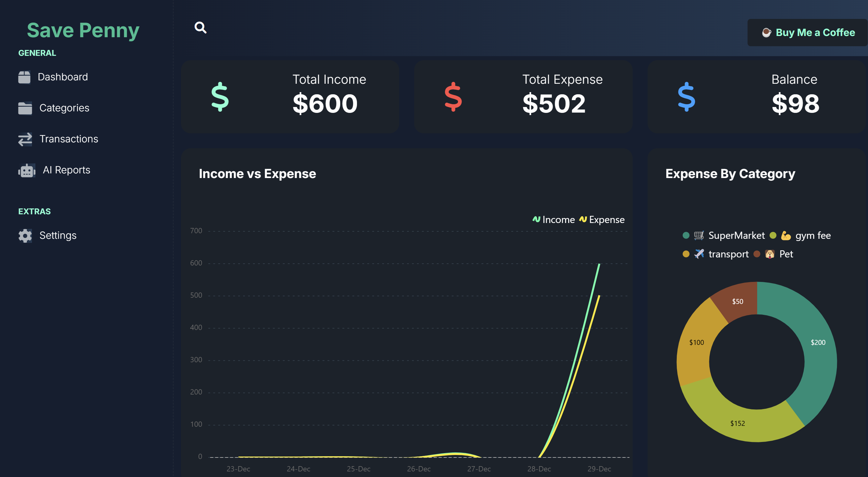The image size is (868, 477).
Task: Click the Income vs Expense heading
Action: [x=257, y=174]
